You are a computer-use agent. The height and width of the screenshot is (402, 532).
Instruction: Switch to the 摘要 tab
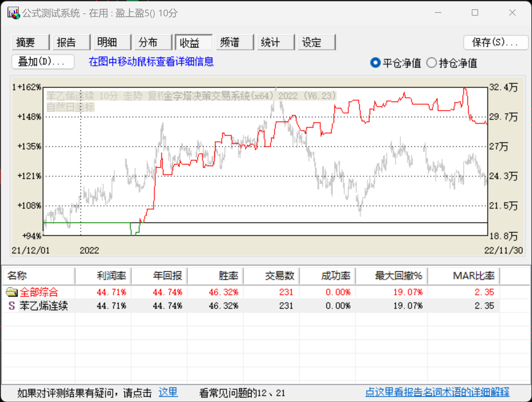pyautogui.click(x=30, y=42)
